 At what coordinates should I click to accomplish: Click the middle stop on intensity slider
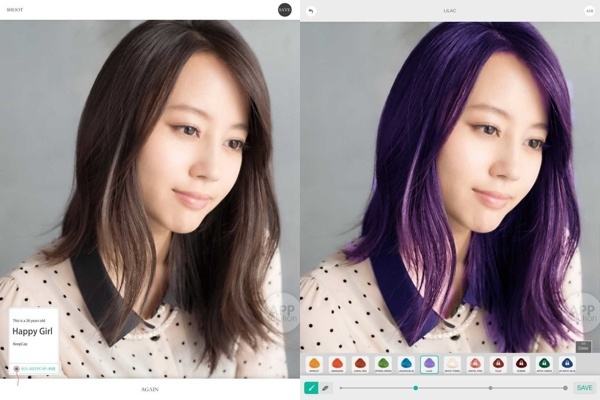[x=490, y=387]
